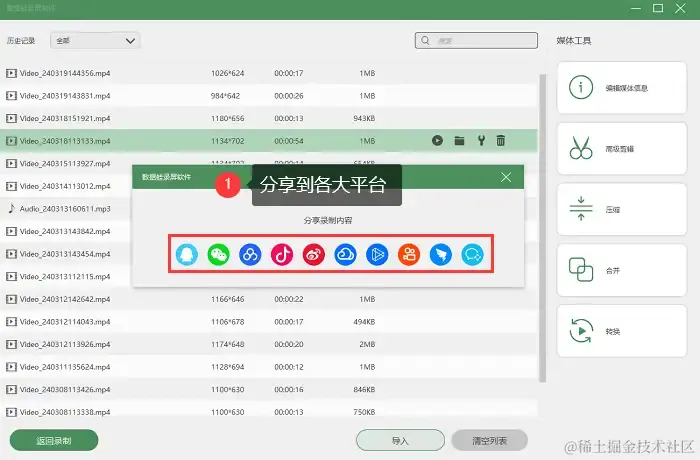Return to recording with the green button
The height and width of the screenshot is (460, 700).
(x=54, y=441)
